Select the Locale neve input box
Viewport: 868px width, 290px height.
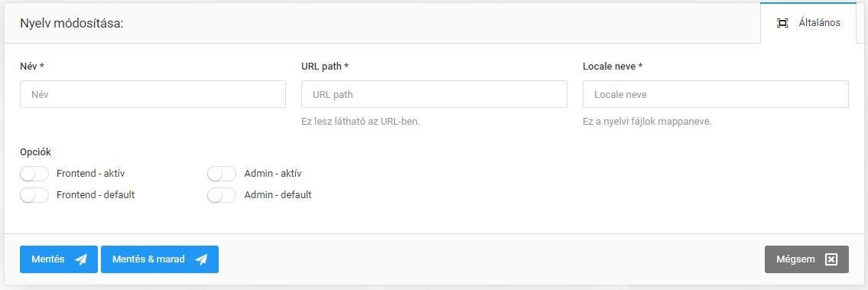[x=716, y=94]
